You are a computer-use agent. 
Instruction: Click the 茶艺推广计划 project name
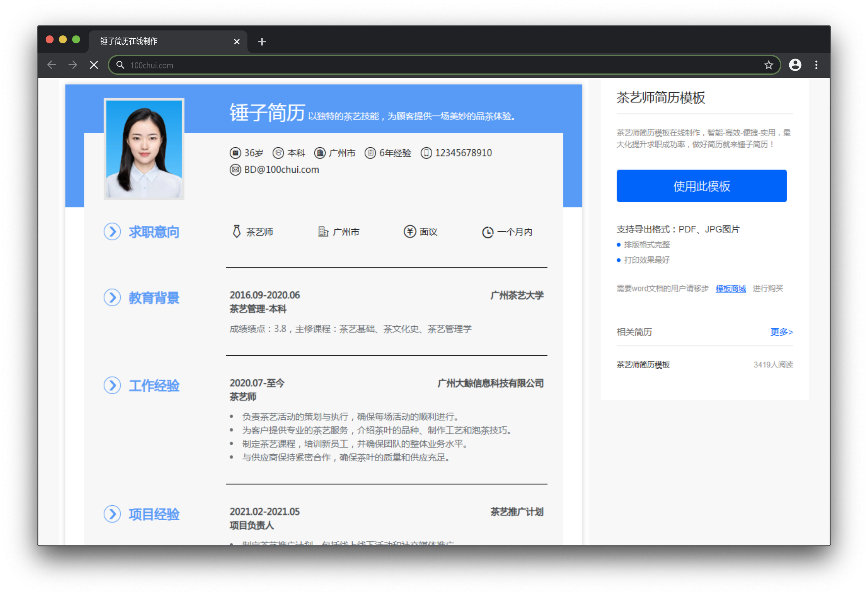pos(517,512)
